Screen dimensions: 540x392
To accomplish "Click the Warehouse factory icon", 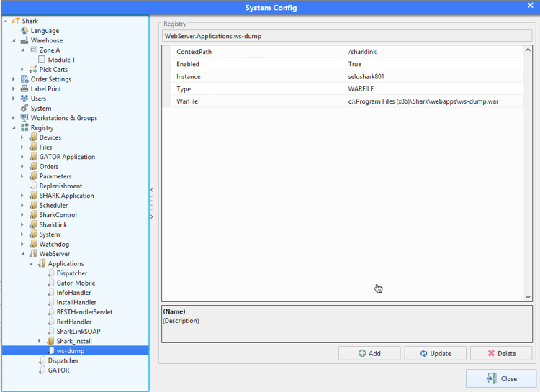I will pyautogui.click(x=24, y=40).
